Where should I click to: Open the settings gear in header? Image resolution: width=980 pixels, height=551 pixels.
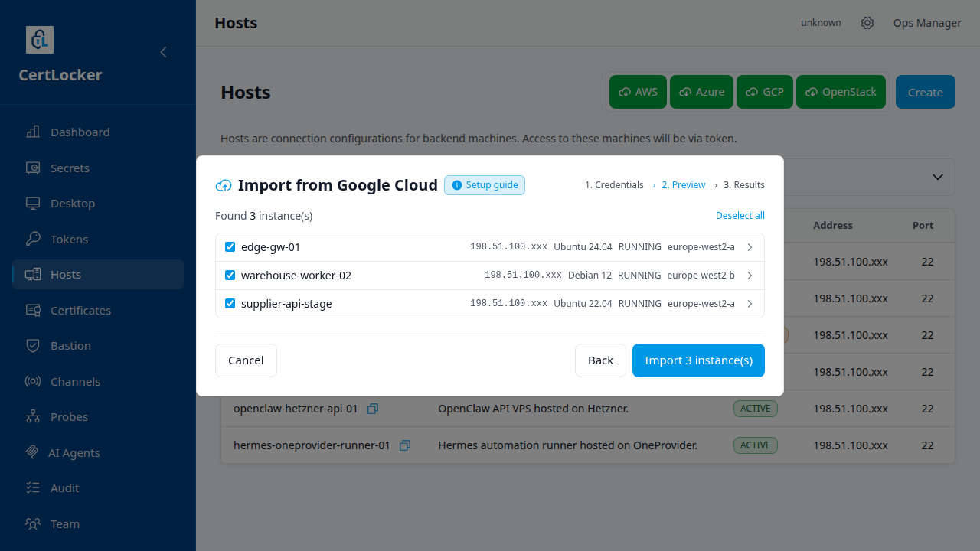(867, 23)
